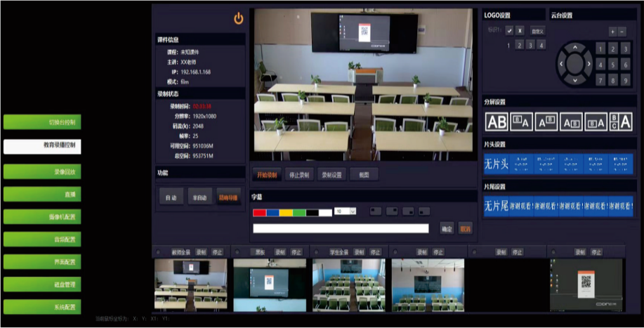Image resolution: width=644 pixels, height=328 pixels.
Task: Pick the red subtitle color swatch
Action: [x=259, y=211]
